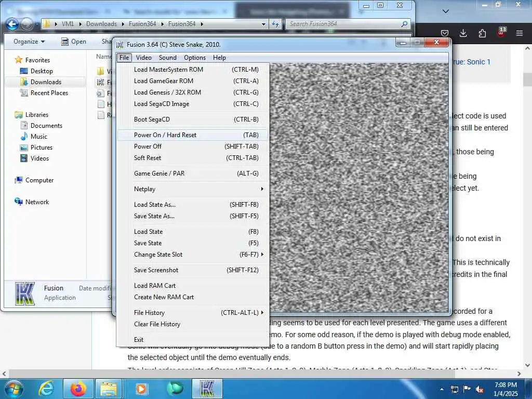The height and width of the screenshot is (399, 532).
Task: Choose Save State As...
Action: 193,216
